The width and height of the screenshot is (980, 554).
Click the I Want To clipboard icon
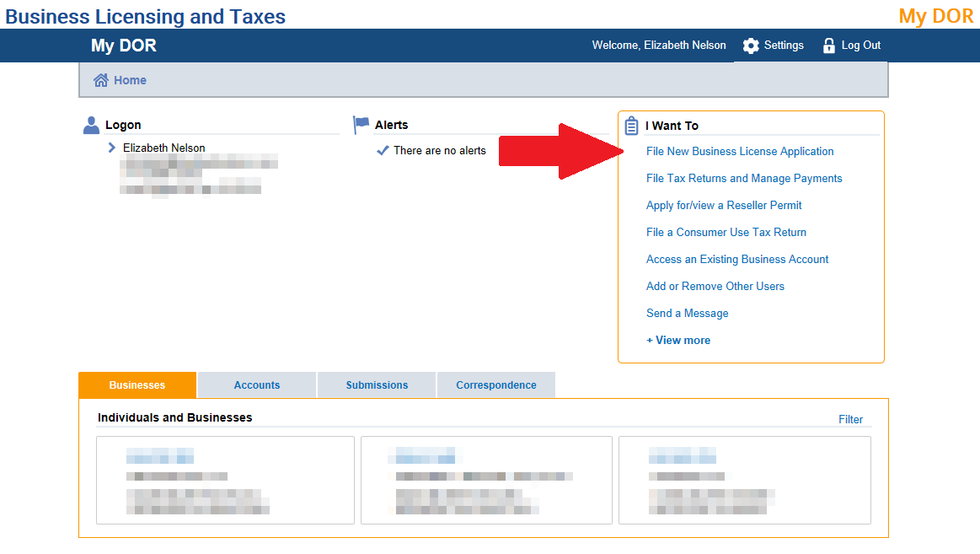pos(631,126)
